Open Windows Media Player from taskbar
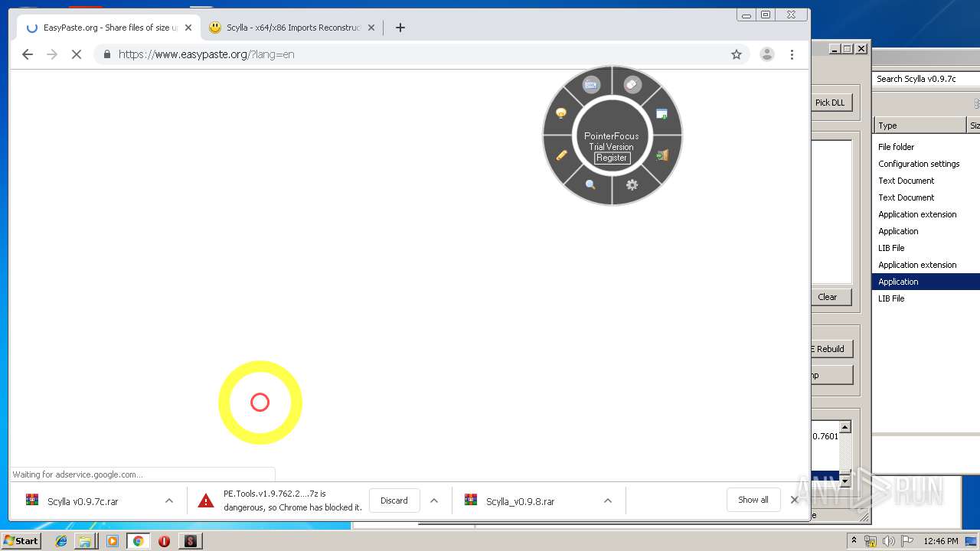This screenshot has width=980, height=551. (x=113, y=541)
